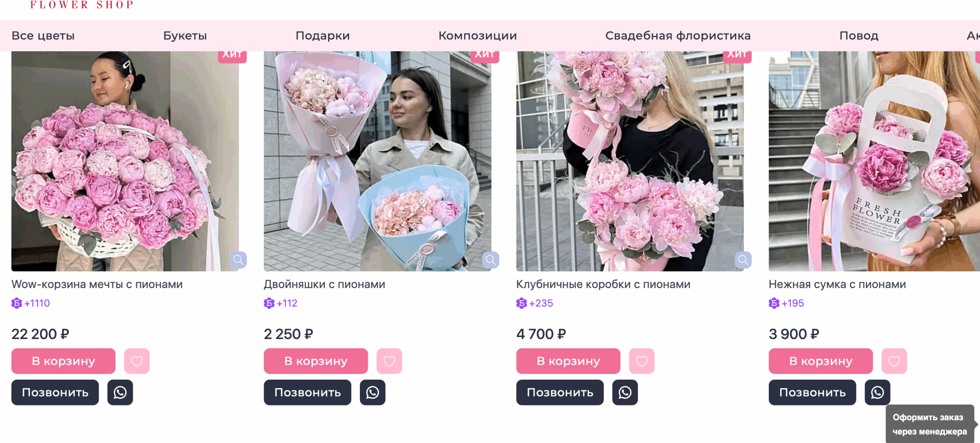Expand the Все цветы menu
Screen dimensions: 980x443
(x=43, y=36)
